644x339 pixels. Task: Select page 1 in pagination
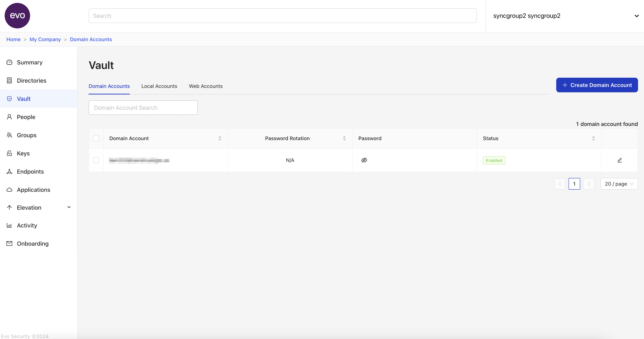[574, 184]
